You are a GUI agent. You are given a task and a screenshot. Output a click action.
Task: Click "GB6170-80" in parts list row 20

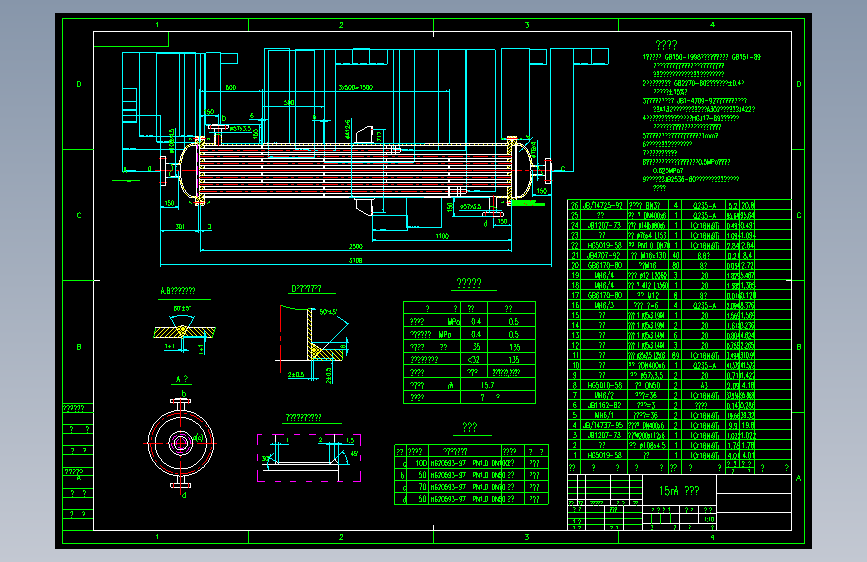(x=604, y=265)
